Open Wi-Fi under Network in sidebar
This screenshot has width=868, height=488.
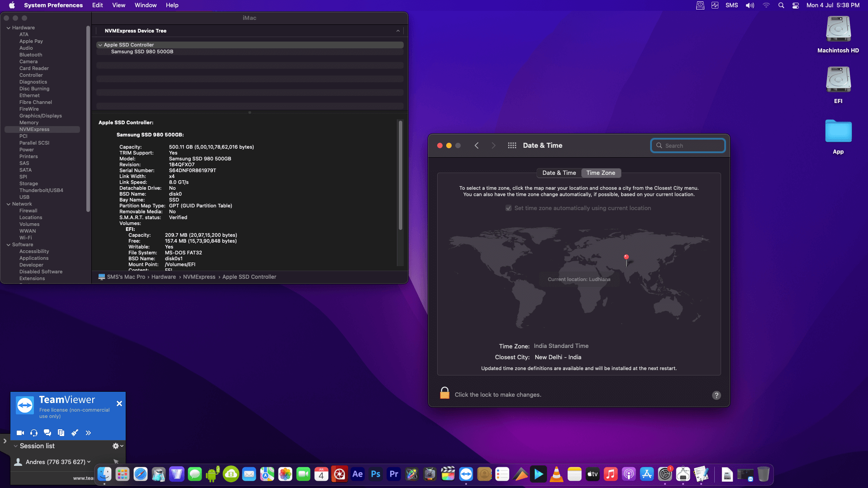click(x=26, y=238)
